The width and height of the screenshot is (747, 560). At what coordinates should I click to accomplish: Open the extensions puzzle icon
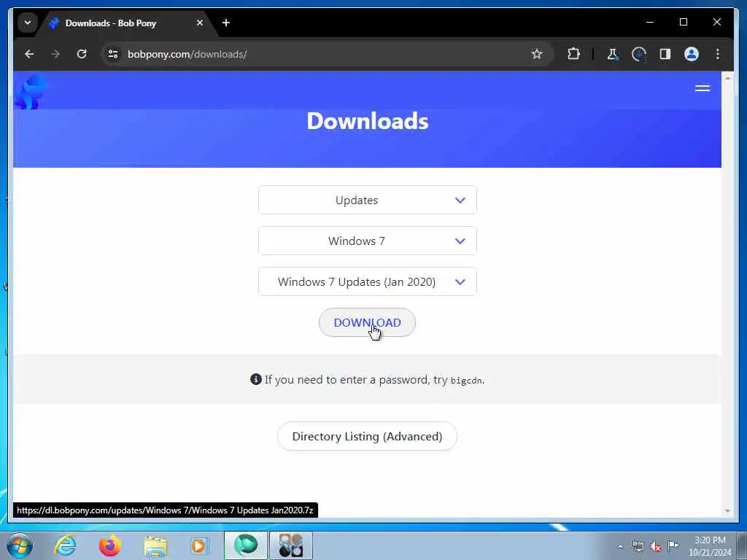coord(573,54)
